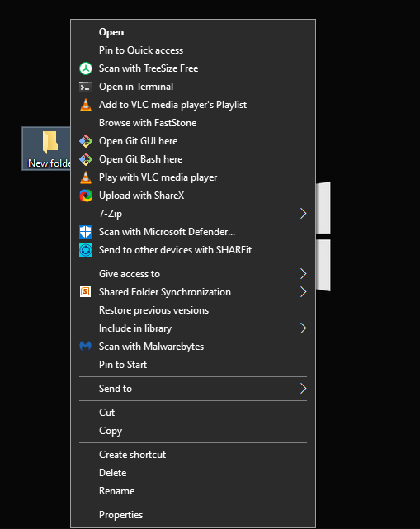Image resolution: width=420 pixels, height=529 pixels.
Task: Click the Shared Folder Synchronization orange icon
Action: coord(85,292)
